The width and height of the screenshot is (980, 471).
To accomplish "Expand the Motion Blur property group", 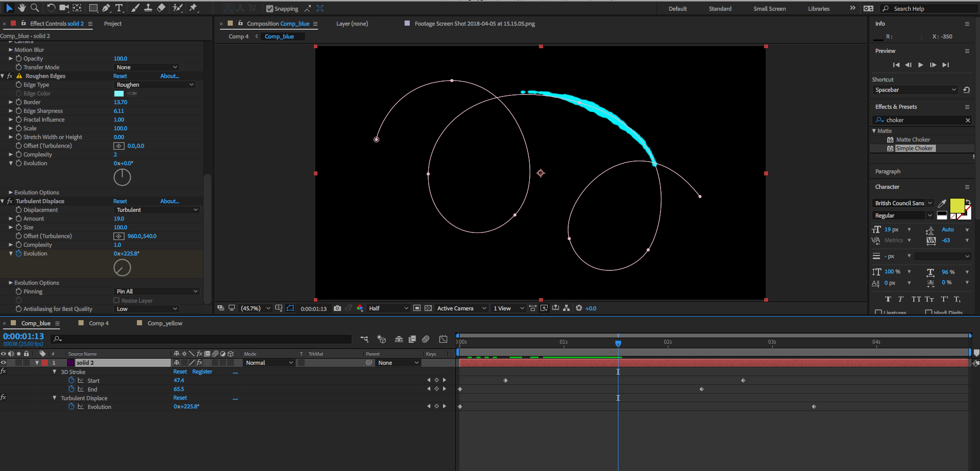I will pyautogui.click(x=10, y=50).
